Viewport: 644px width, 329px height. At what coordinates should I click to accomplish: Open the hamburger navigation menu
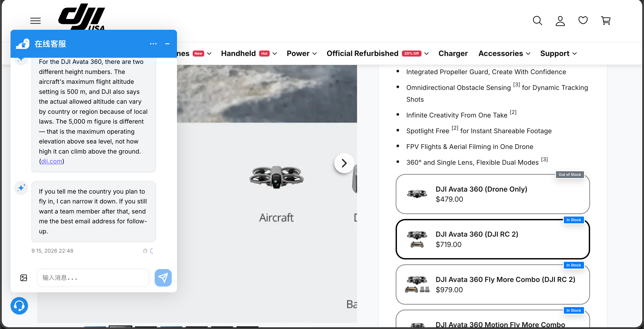(x=35, y=21)
